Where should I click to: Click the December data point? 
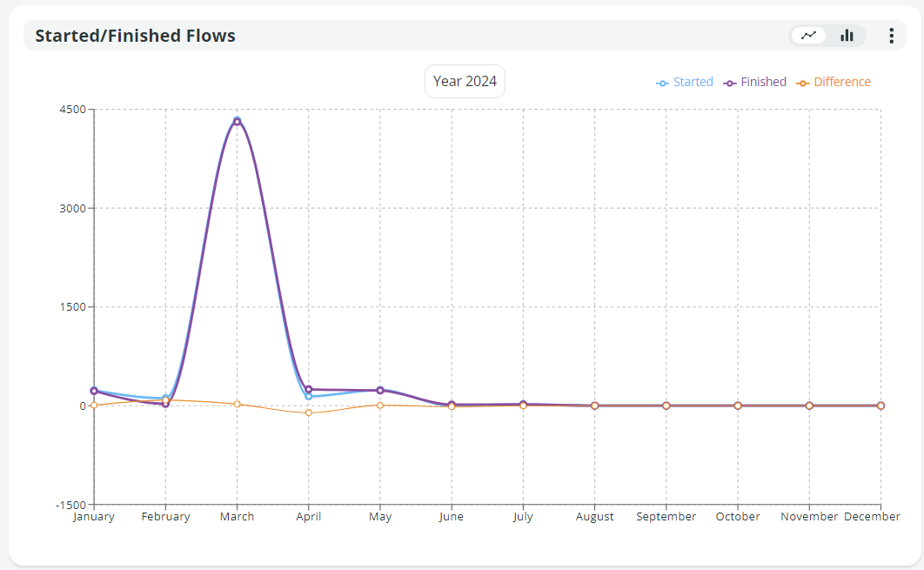coord(880,406)
